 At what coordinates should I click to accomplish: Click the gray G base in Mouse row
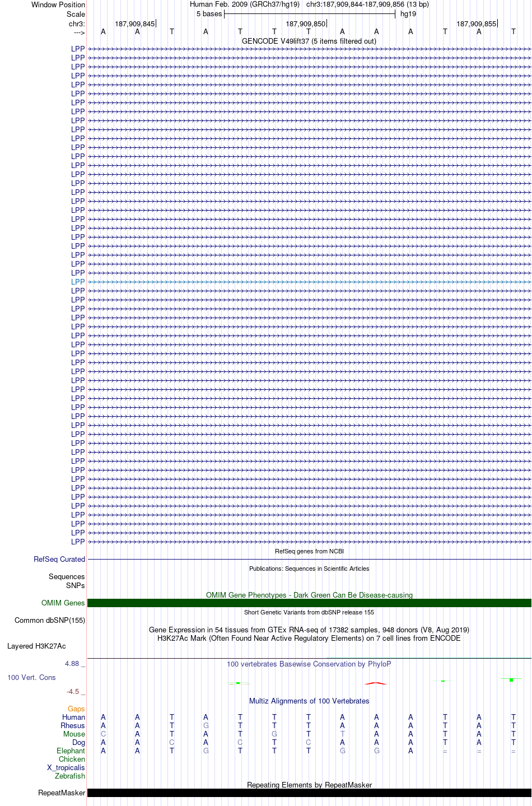pyautogui.click(x=274, y=734)
